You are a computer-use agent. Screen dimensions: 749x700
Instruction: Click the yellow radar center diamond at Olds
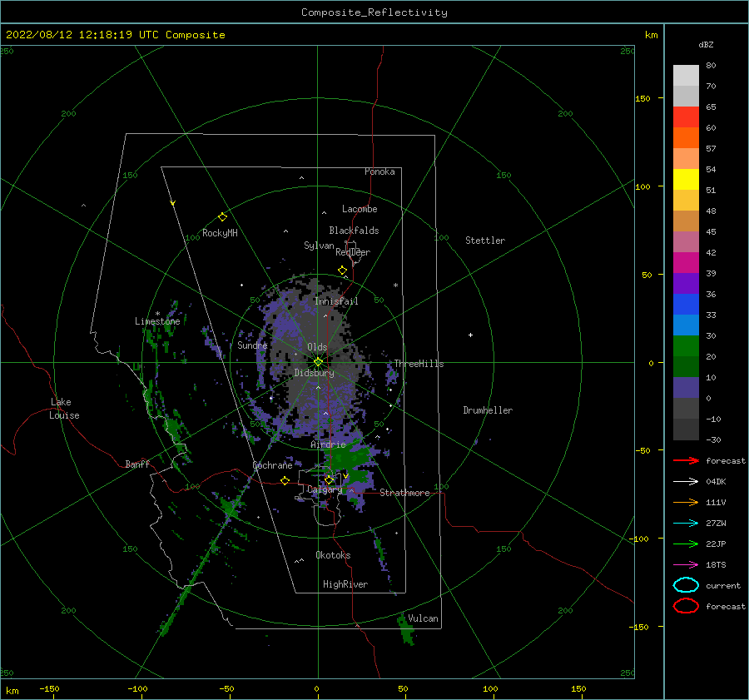coord(318,362)
